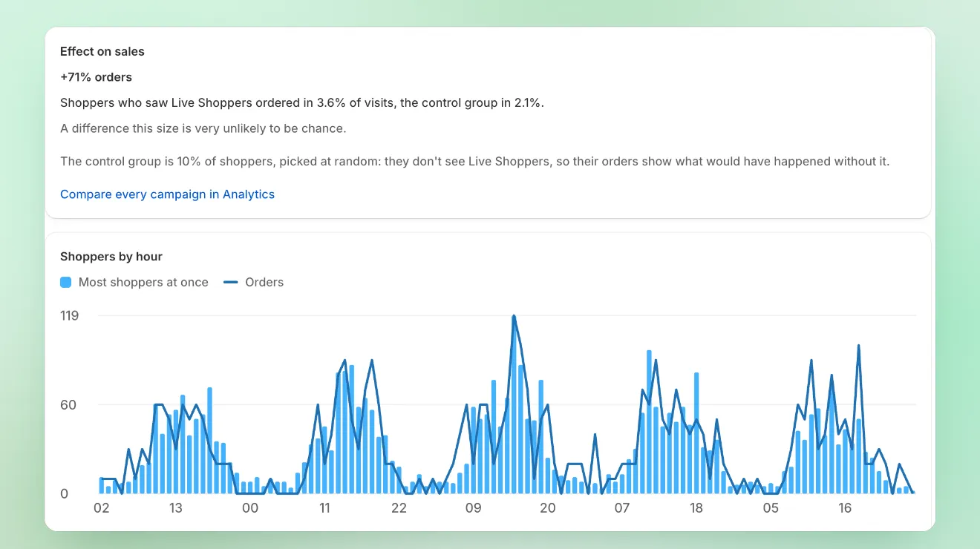The height and width of the screenshot is (549, 980).
Task: Click the Most shoppers at once legend swatch
Action: click(66, 282)
